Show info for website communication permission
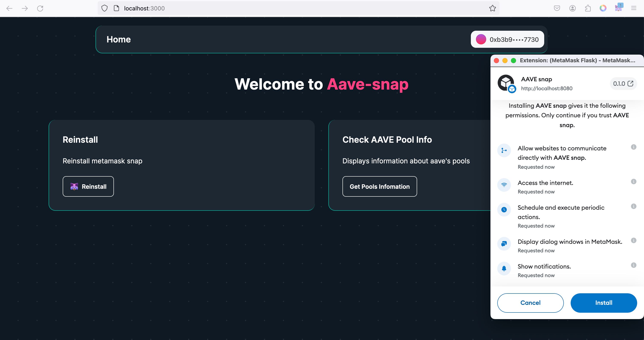The image size is (644, 340). point(633,147)
